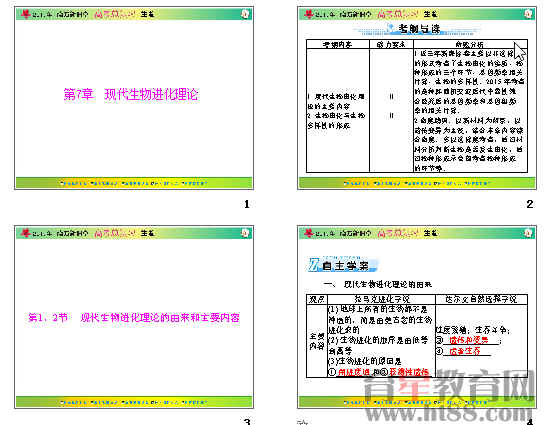
Task: Select slide 4 thumbnail with 自主学案
Action: point(417,317)
